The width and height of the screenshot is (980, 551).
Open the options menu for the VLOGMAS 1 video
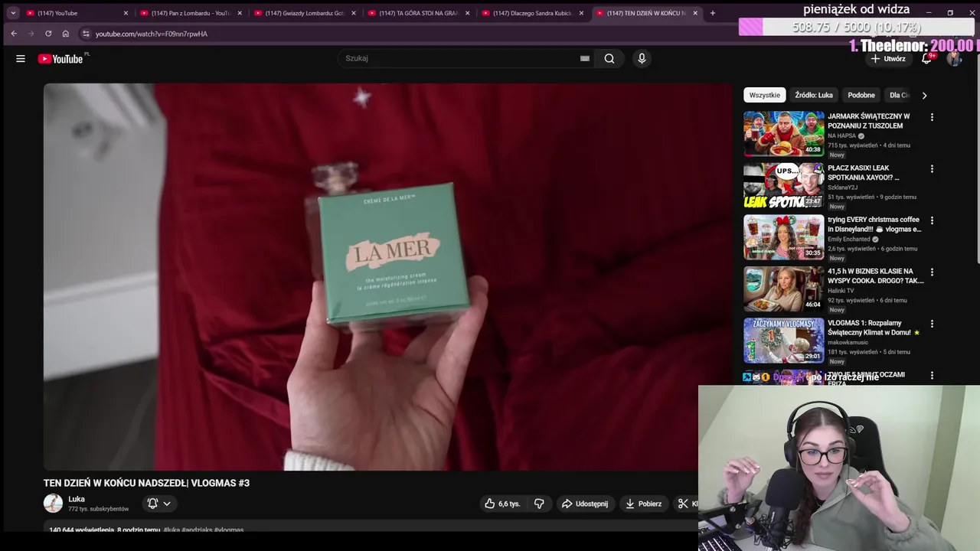click(x=932, y=324)
